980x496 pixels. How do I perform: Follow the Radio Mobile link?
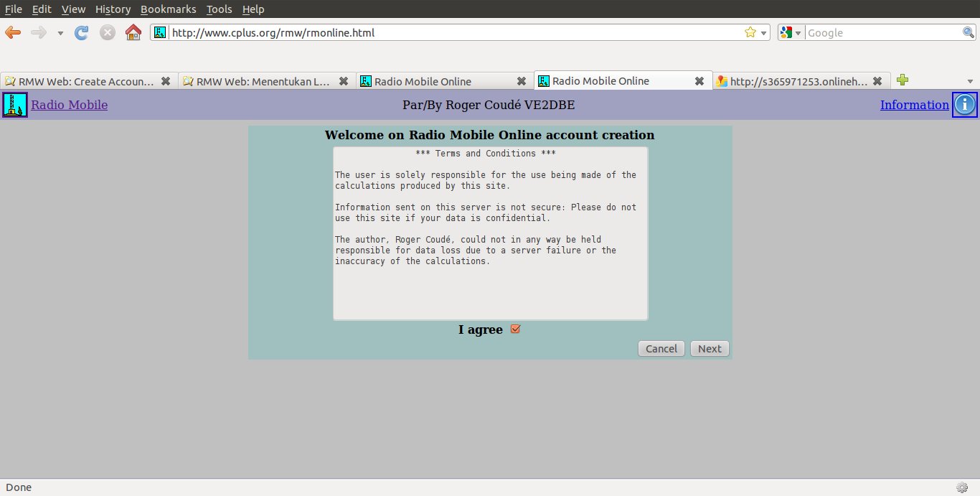click(69, 105)
